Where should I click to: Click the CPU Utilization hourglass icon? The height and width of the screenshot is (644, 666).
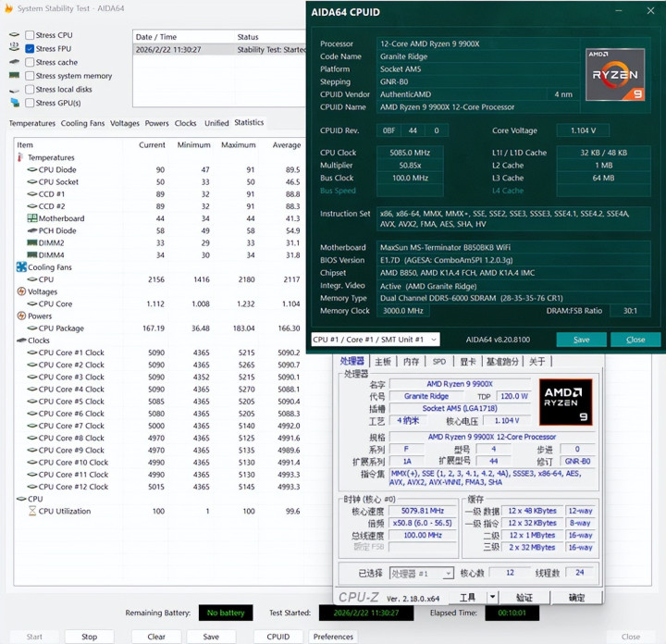(32, 511)
